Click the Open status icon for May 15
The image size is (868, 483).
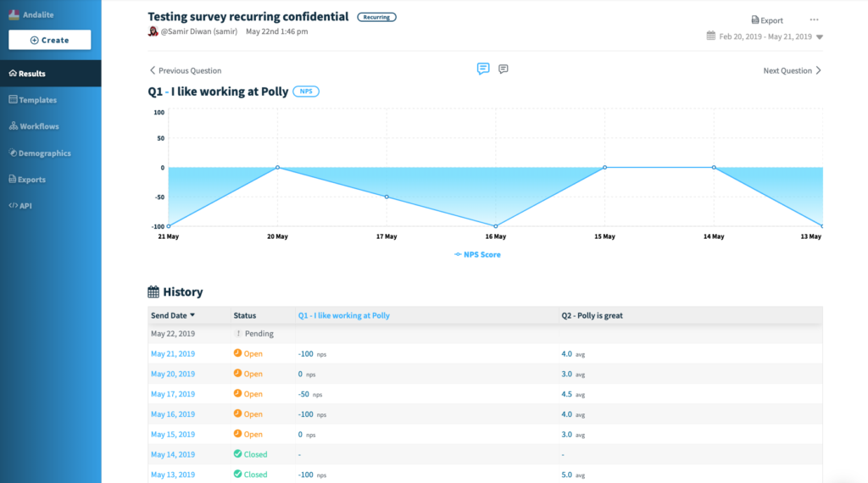pyautogui.click(x=237, y=434)
